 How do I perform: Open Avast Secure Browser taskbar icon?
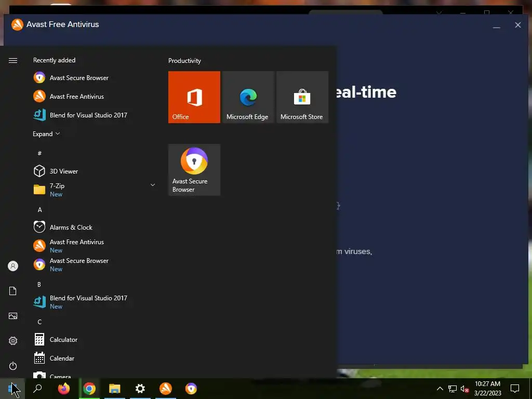coord(191,389)
